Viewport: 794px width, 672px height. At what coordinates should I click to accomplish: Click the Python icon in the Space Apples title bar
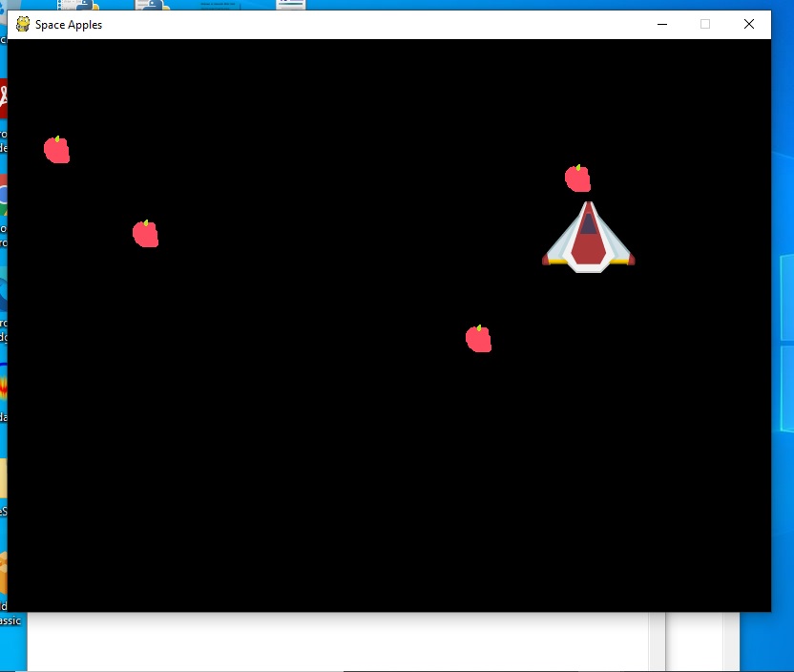(23, 24)
